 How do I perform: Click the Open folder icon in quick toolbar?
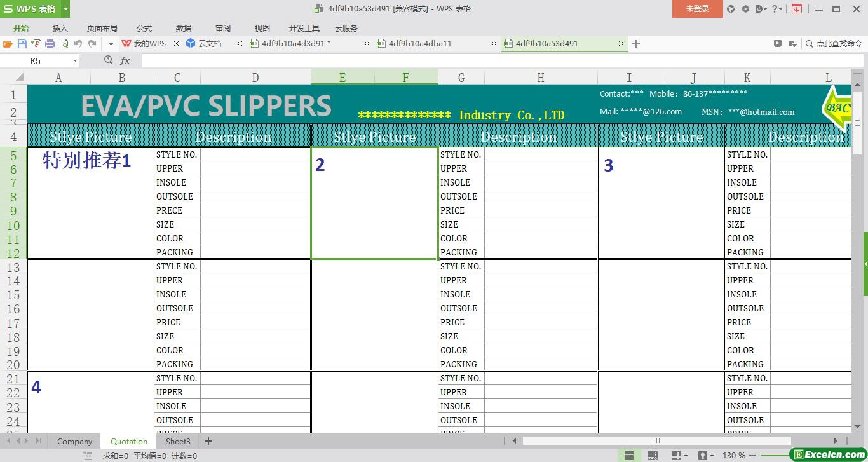[8, 44]
